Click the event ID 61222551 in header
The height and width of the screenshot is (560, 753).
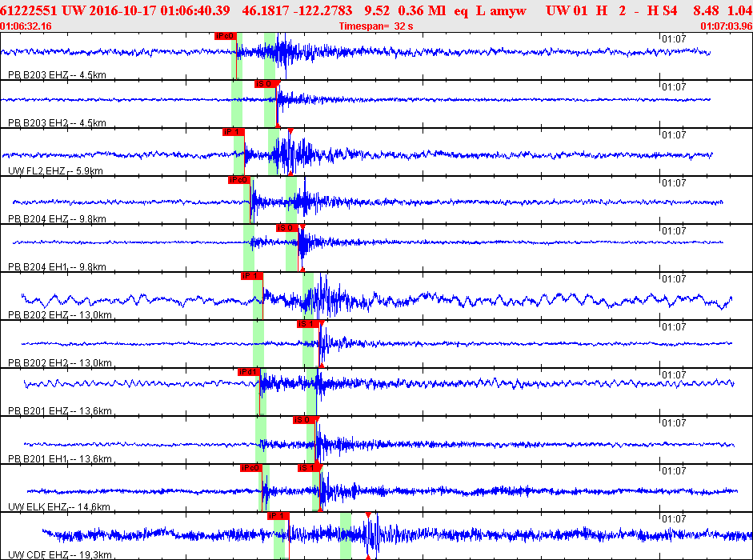28,10
